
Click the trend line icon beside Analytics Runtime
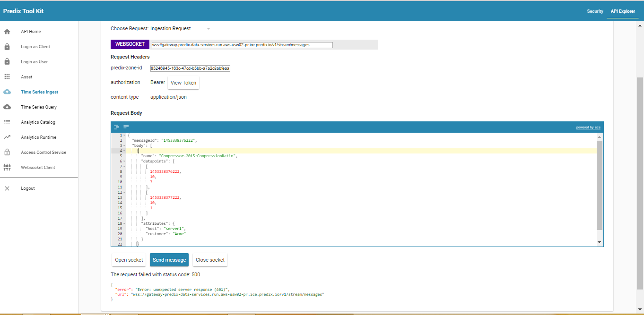pos(7,137)
